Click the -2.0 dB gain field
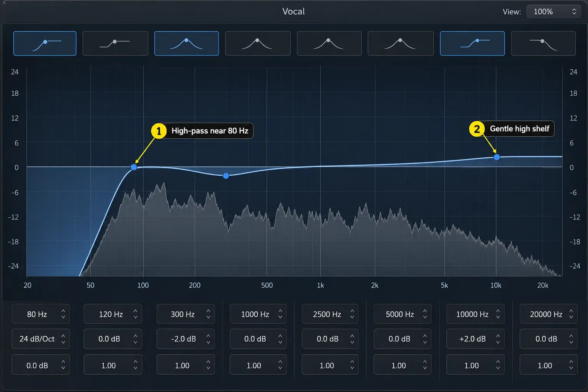This screenshot has width=588, height=392. point(186,339)
